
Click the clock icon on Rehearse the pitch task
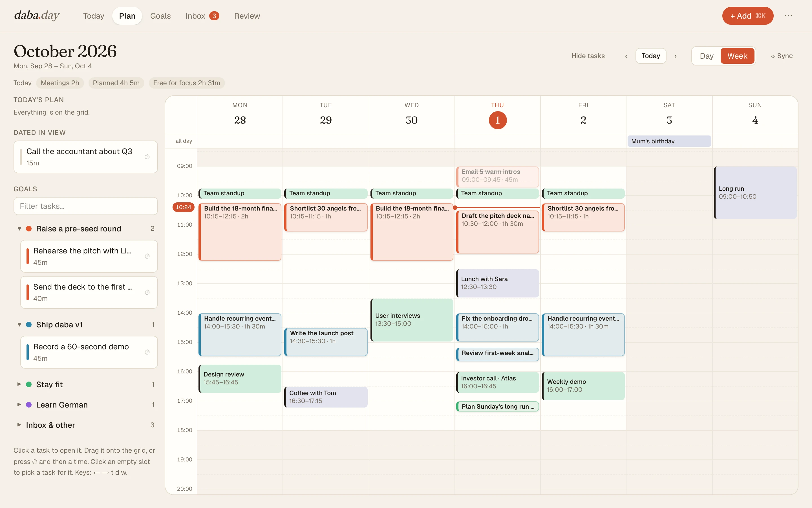click(147, 256)
